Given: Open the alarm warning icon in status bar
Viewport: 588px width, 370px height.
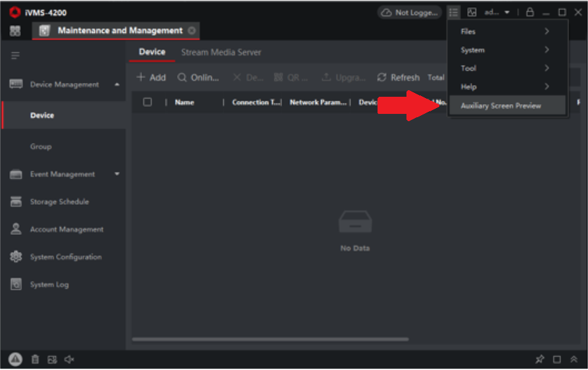Looking at the screenshot, I should point(15,359).
